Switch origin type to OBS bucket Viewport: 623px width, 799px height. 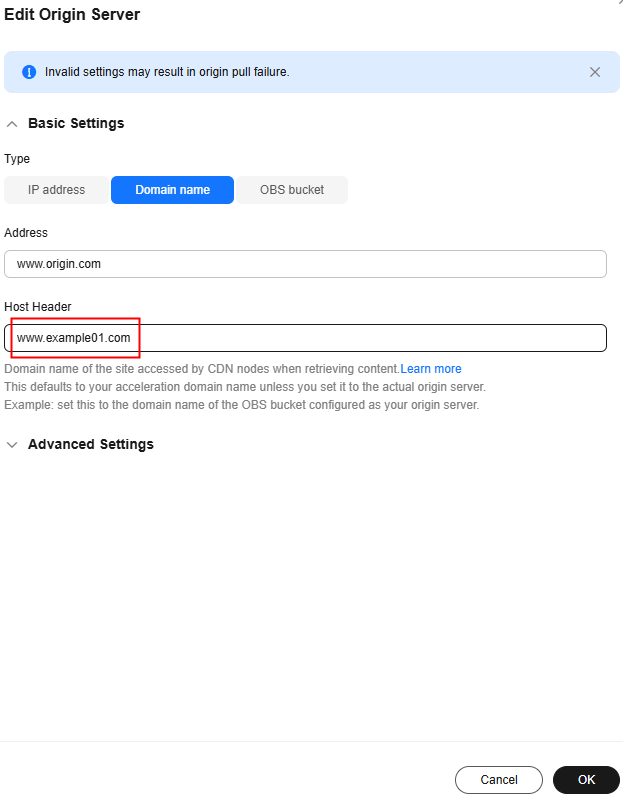292,189
